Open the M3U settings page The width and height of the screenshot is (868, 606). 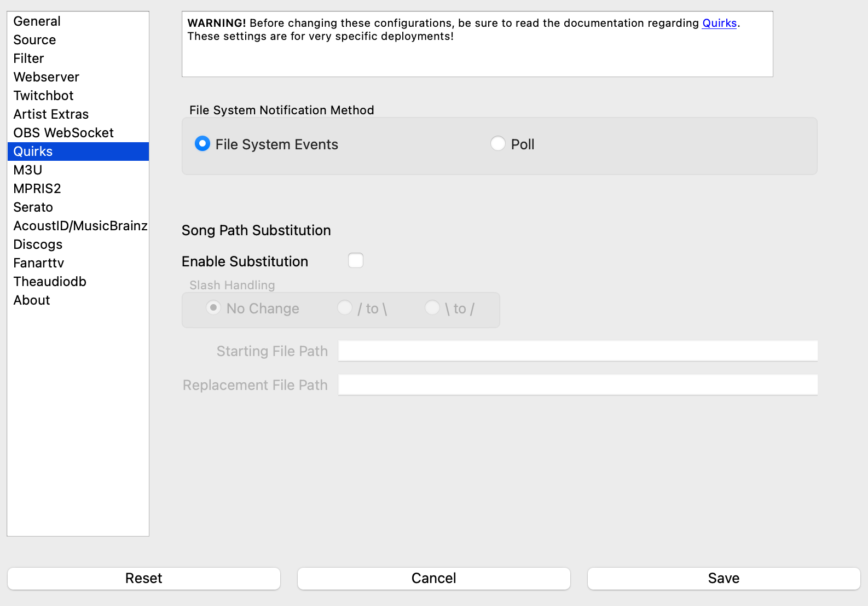pyautogui.click(x=27, y=170)
